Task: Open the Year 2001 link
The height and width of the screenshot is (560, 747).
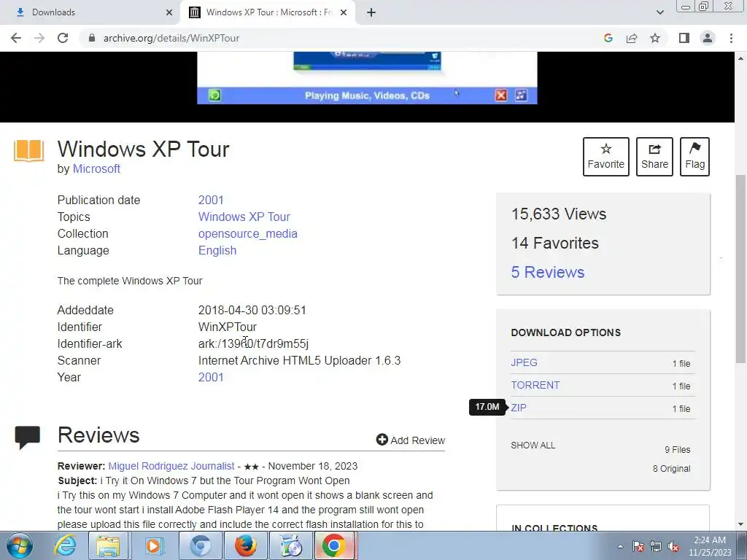Action: point(211,377)
